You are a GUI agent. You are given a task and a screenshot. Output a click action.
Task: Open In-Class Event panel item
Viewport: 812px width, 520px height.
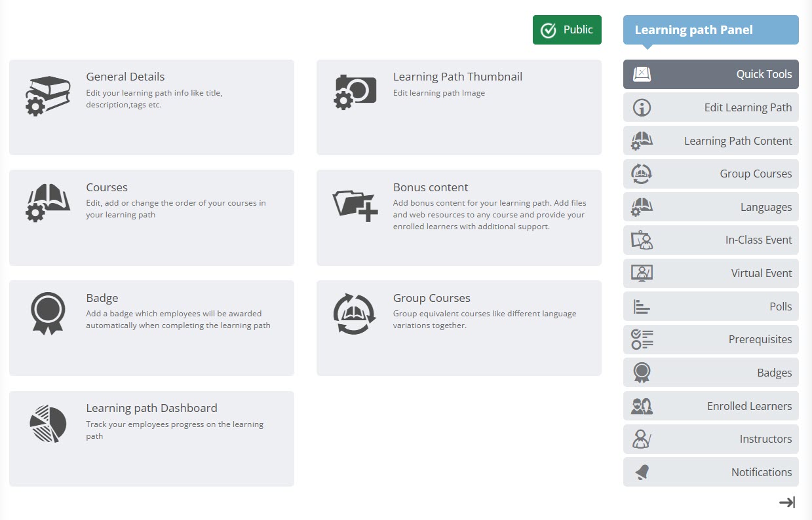pyautogui.click(x=710, y=240)
